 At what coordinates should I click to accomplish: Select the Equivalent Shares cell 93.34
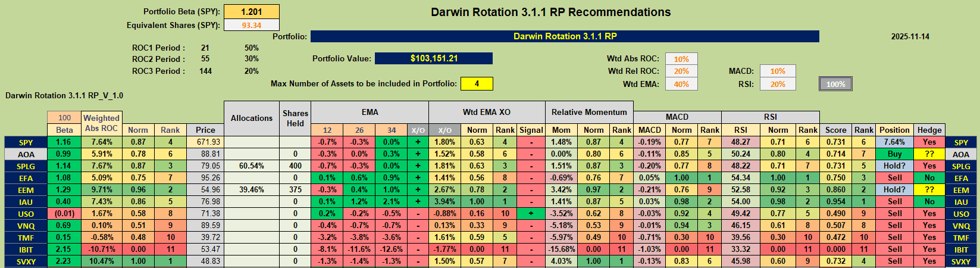(x=251, y=25)
